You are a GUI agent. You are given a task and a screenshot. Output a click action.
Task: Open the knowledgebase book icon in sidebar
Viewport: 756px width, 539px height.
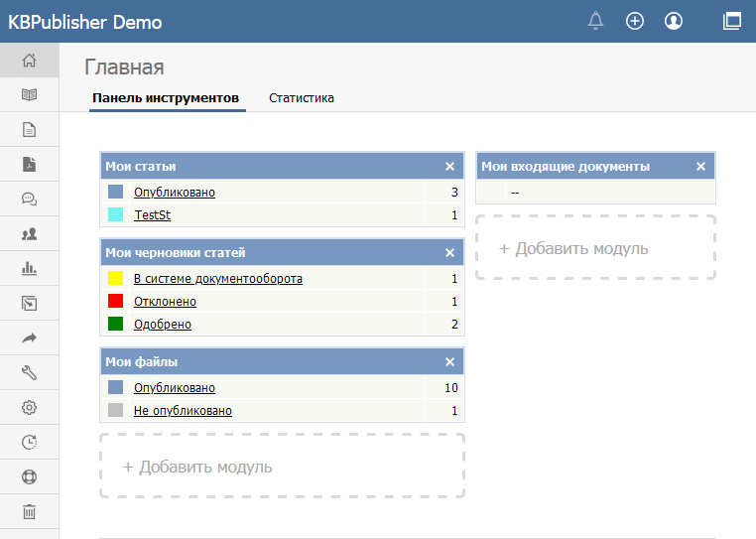pyautogui.click(x=29, y=95)
